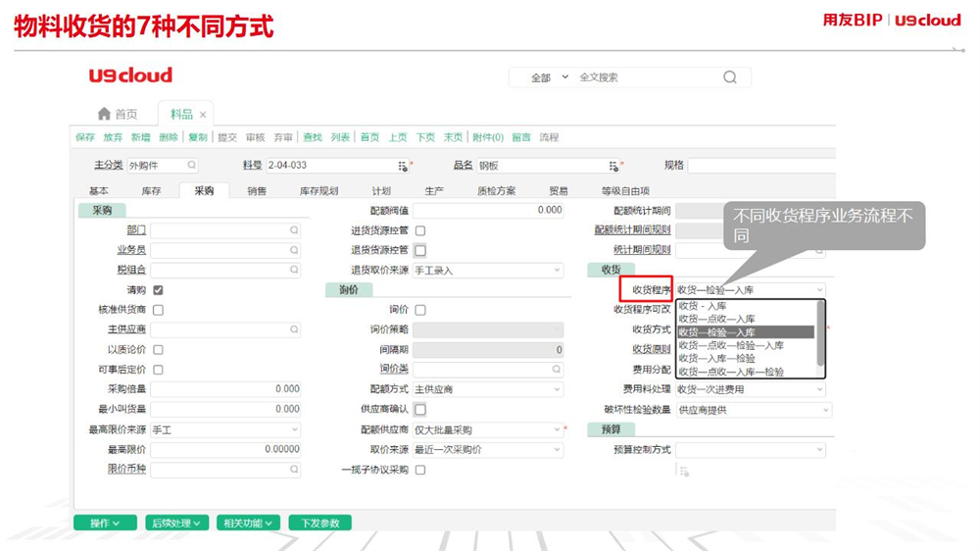
Task: Check the 可事后定价 checkbox
Action: tap(158, 370)
